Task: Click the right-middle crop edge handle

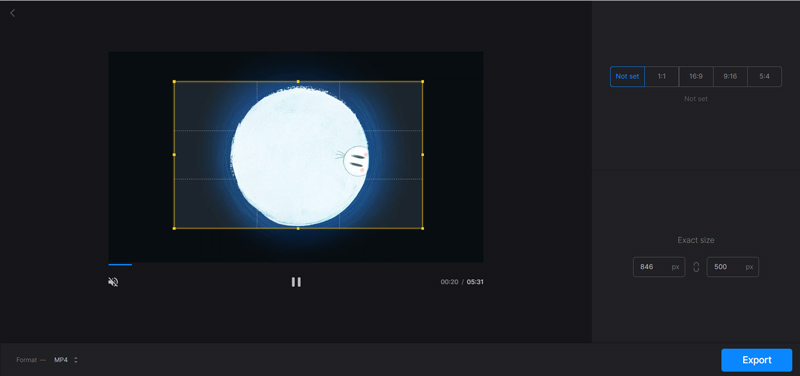Action: (x=422, y=155)
